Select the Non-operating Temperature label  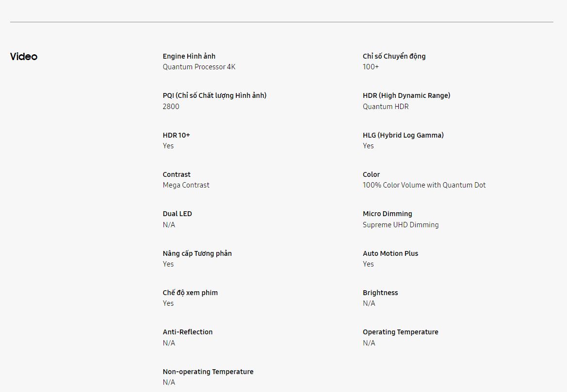[208, 372]
